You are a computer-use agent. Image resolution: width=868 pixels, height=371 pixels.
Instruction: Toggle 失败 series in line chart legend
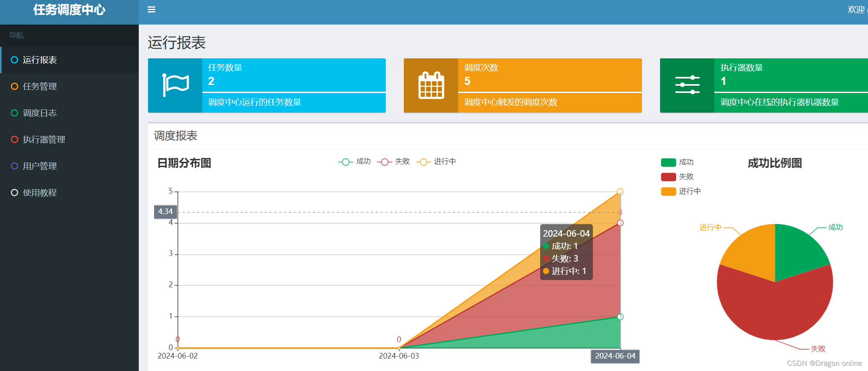click(393, 162)
